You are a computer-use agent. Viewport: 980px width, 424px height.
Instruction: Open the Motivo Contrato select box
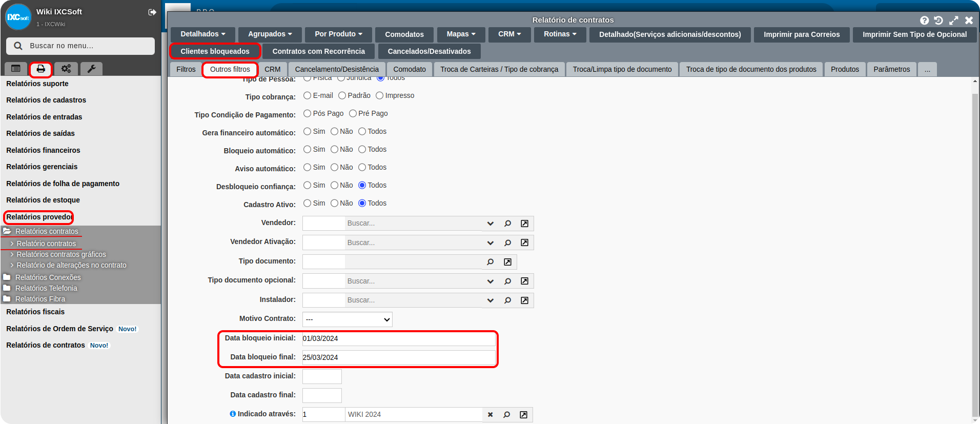click(348, 319)
